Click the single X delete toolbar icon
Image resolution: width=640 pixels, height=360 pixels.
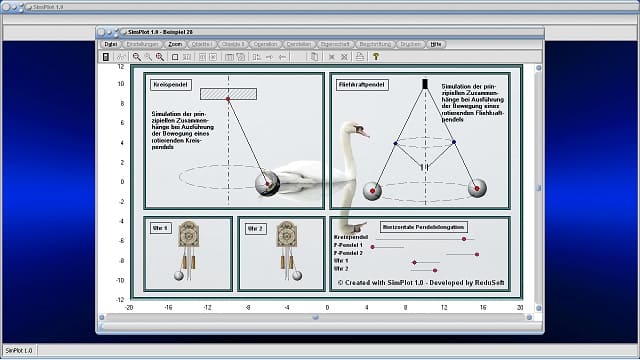332,57
